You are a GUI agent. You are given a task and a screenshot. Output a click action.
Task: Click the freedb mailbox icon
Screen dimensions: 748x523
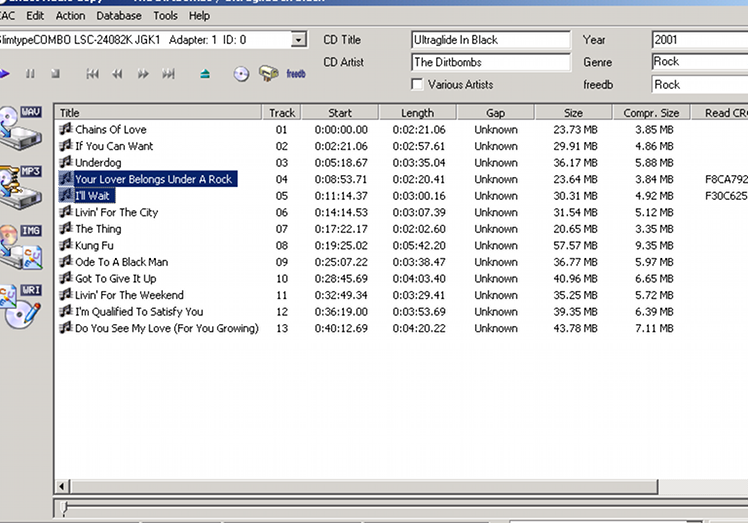coord(269,73)
